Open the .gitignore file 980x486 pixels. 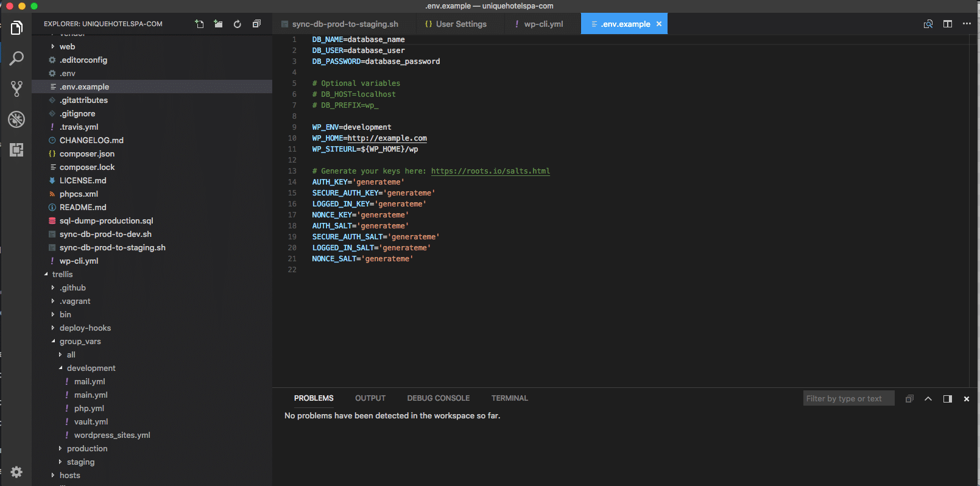click(x=152, y=113)
